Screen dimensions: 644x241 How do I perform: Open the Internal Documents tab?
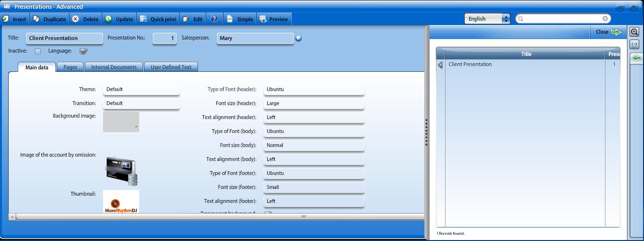[x=114, y=67]
